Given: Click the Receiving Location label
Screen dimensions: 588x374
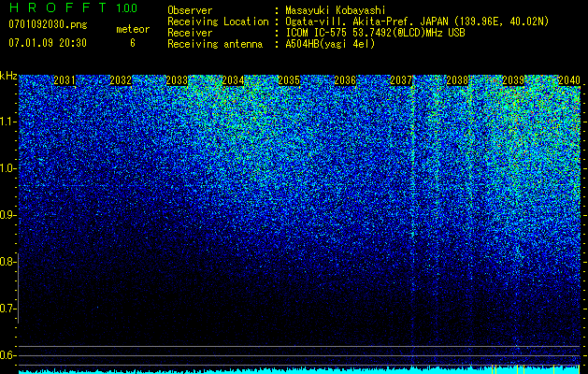Looking at the screenshot, I should point(218,22).
